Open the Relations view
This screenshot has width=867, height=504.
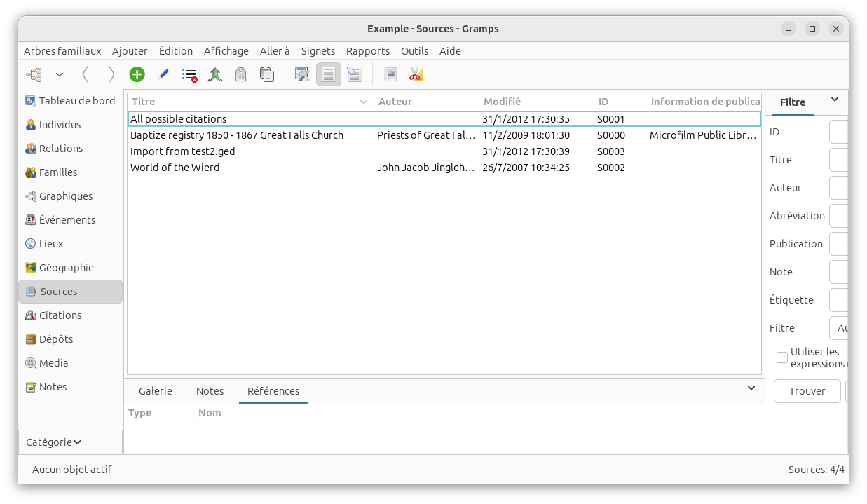[70, 149]
